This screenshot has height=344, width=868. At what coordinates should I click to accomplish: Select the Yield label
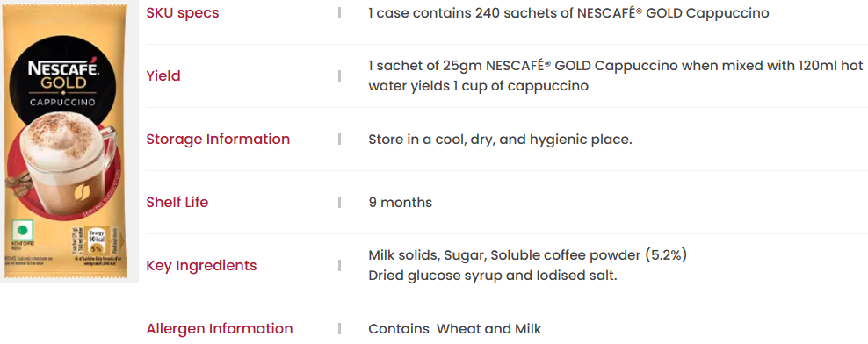[163, 75]
